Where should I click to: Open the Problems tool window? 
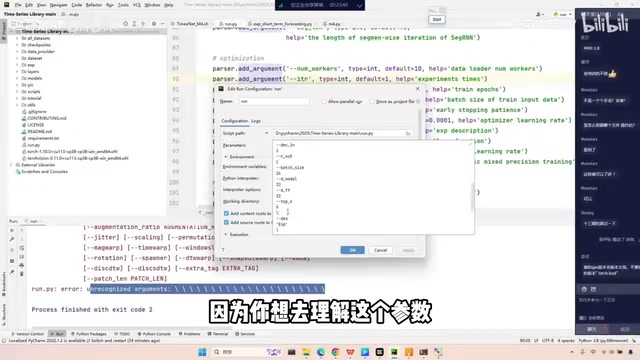point(189,334)
